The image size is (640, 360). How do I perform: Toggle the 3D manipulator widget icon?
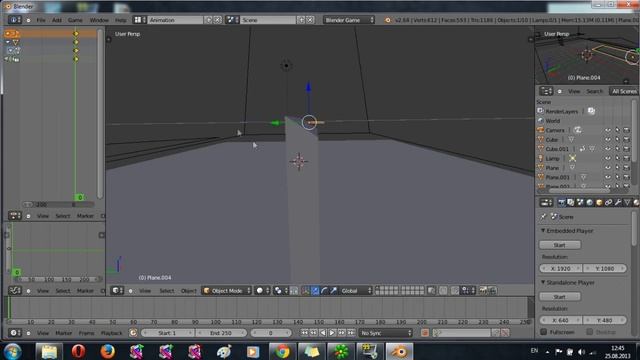(x=305, y=291)
